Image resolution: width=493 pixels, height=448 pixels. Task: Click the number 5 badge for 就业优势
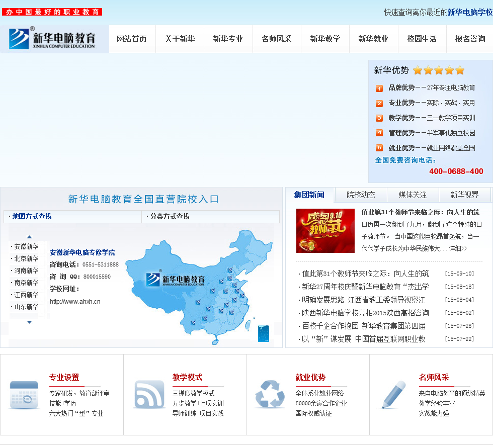pyautogui.click(x=379, y=148)
